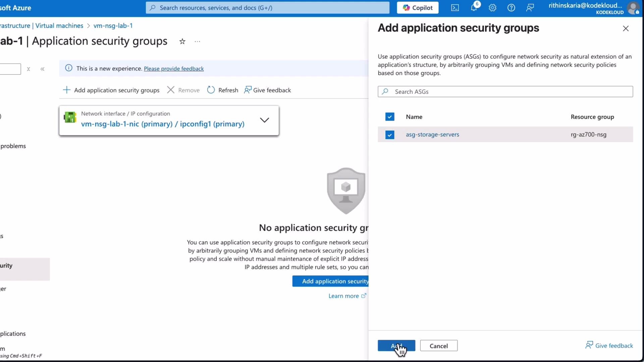Image resolution: width=644 pixels, height=362 pixels.
Task: Open the ellipsis more options menu
Action: click(x=197, y=42)
